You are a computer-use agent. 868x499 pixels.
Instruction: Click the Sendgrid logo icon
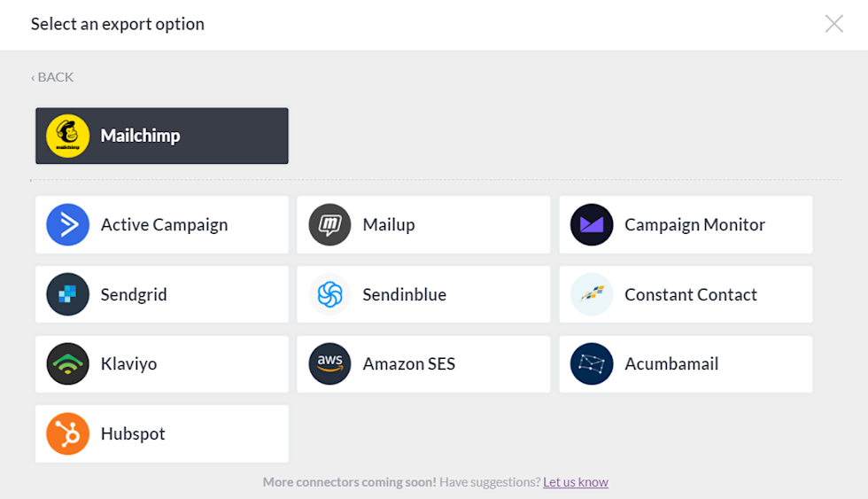coord(68,295)
